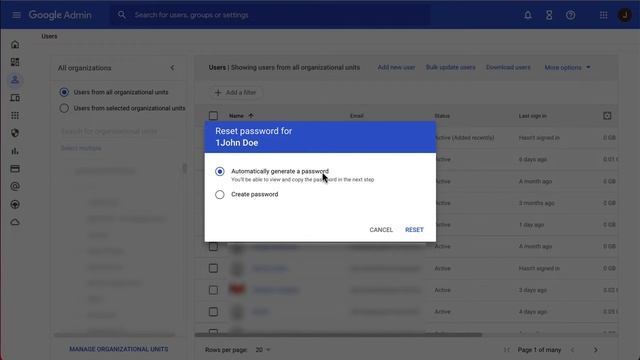The width and height of the screenshot is (640, 360).
Task: Open the help question mark icon
Action: click(571, 15)
